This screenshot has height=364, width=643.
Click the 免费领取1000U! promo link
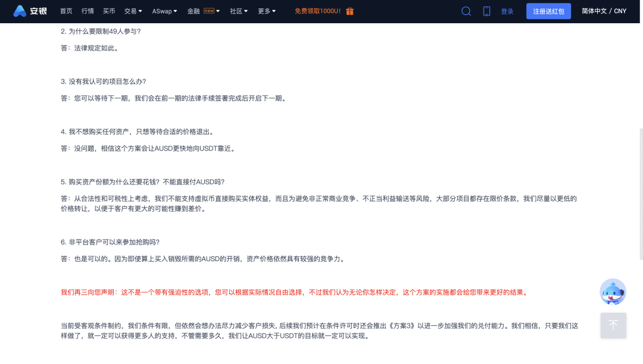(x=317, y=11)
